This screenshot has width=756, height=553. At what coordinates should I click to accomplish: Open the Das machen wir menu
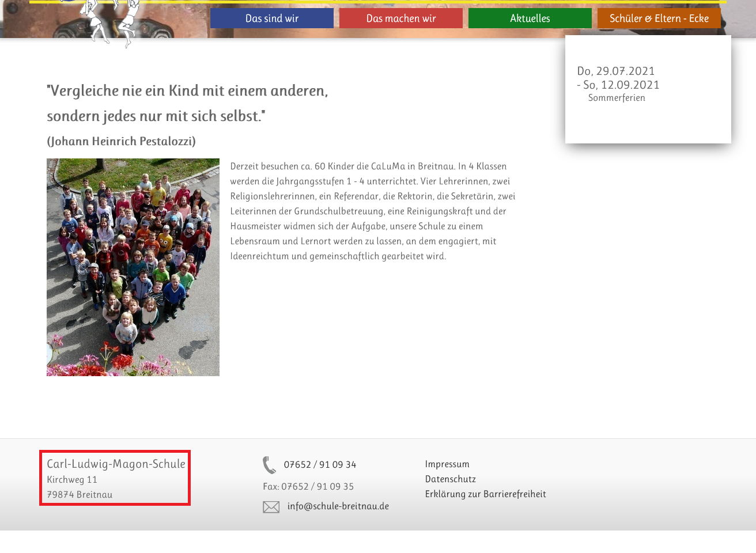(400, 18)
